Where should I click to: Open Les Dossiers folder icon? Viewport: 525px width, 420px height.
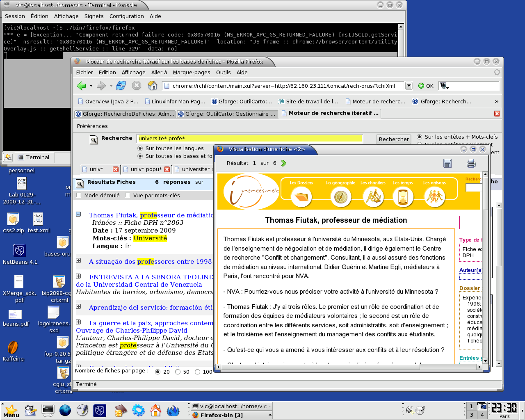301,197
